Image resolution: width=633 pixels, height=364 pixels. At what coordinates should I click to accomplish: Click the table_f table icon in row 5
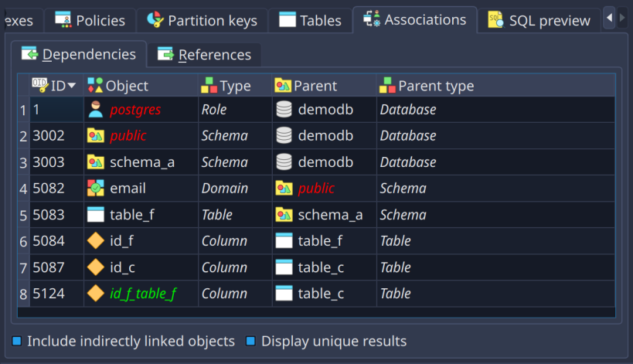click(x=96, y=215)
